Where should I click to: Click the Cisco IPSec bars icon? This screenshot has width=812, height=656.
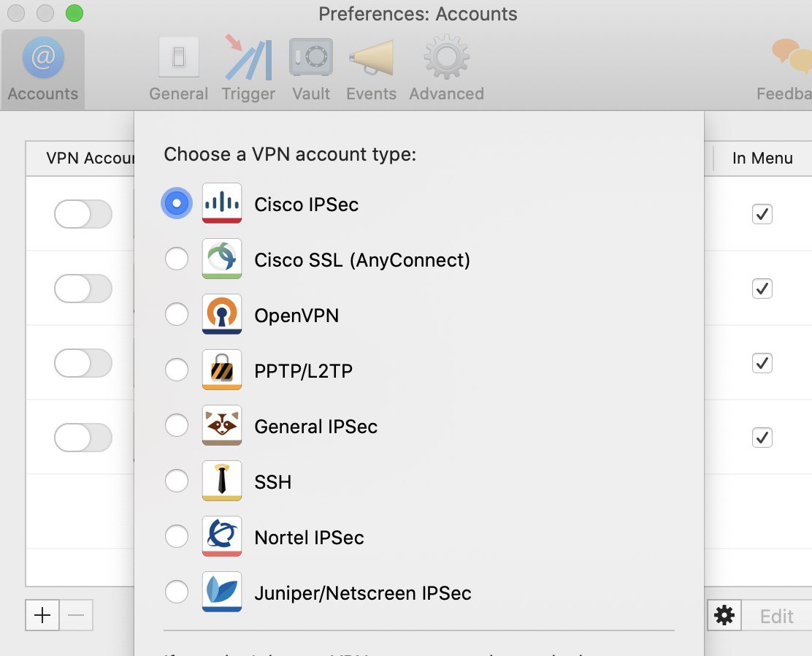click(222, 203)
